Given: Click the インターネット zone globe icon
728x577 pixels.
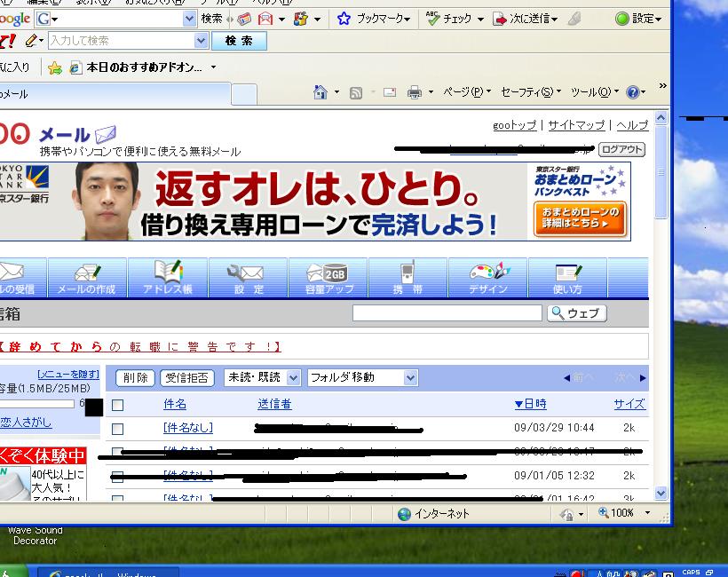Looking at the screenshot, I should coord(404,514).
